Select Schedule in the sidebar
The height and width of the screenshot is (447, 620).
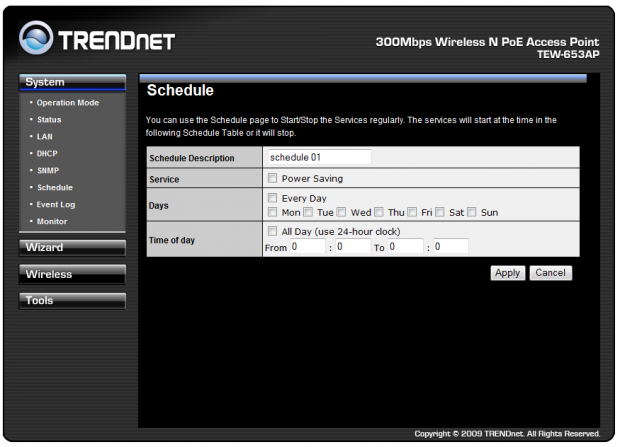click(x=55, y=188)
